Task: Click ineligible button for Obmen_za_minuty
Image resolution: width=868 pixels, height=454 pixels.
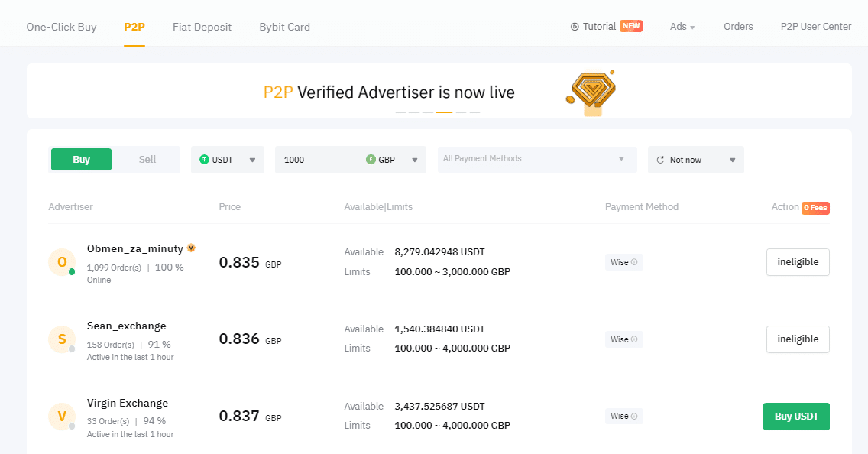Action: pos(798,262)
